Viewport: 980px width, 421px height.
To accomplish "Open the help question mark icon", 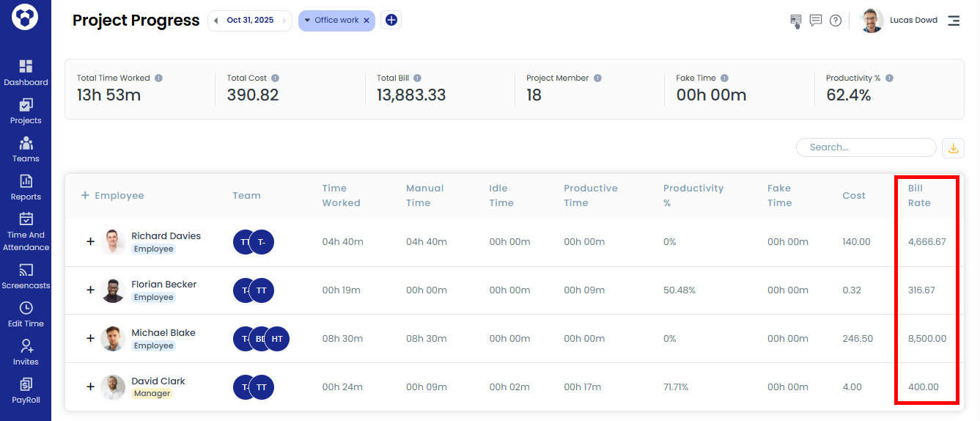I will click(x=836, y=21).
